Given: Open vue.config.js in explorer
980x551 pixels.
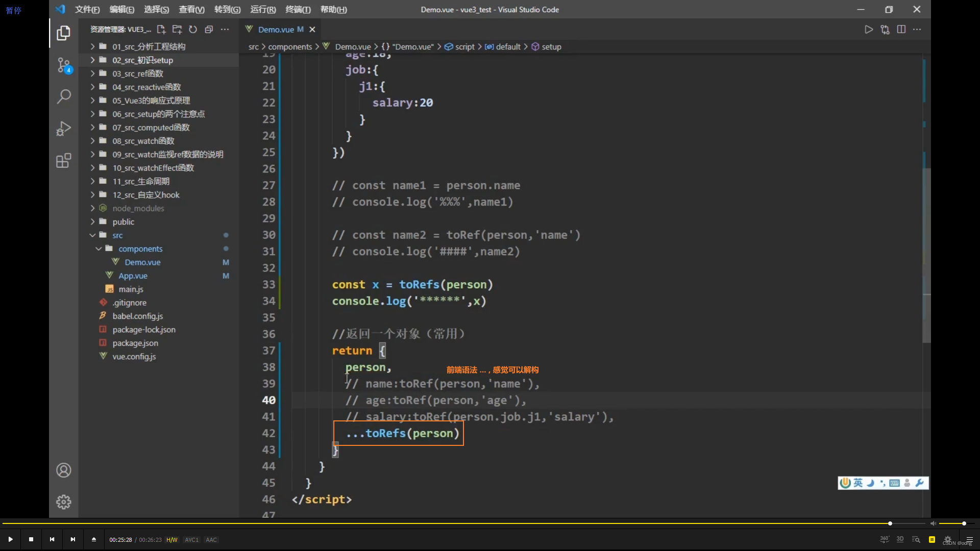Looking at the screenshot, I should tap(159, 357).
